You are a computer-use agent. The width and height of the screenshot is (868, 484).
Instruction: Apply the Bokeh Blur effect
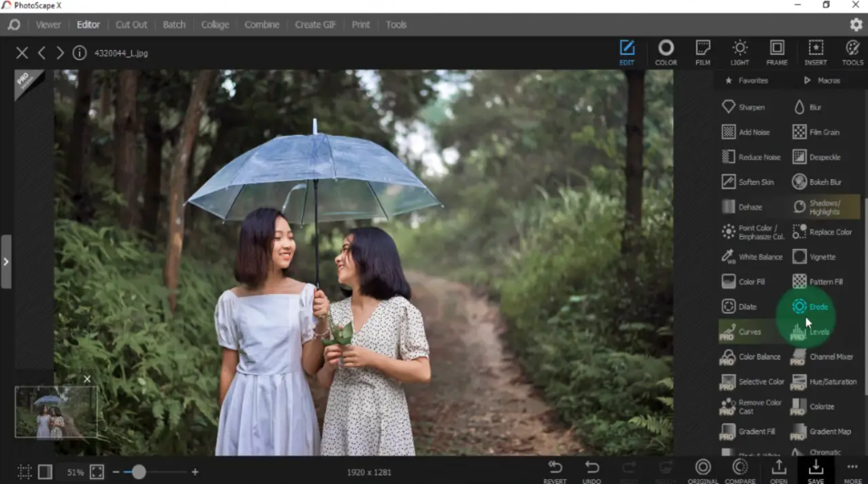[x=817, y=182]
